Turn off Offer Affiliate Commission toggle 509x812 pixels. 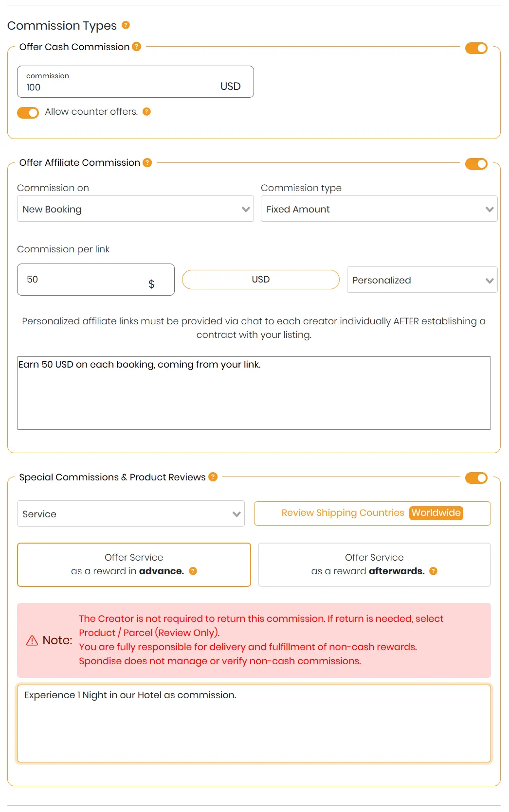pos(476,163)
